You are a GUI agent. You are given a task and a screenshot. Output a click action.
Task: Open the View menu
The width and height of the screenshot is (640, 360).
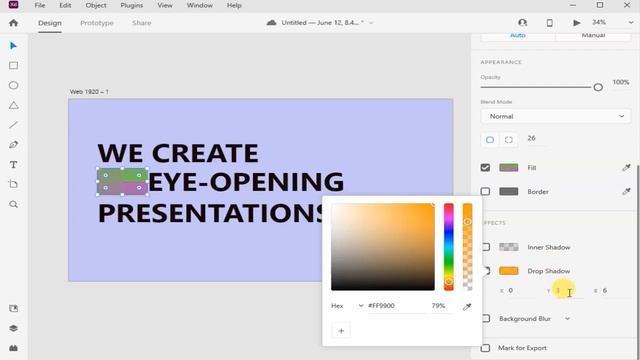(x=165, y=5)
